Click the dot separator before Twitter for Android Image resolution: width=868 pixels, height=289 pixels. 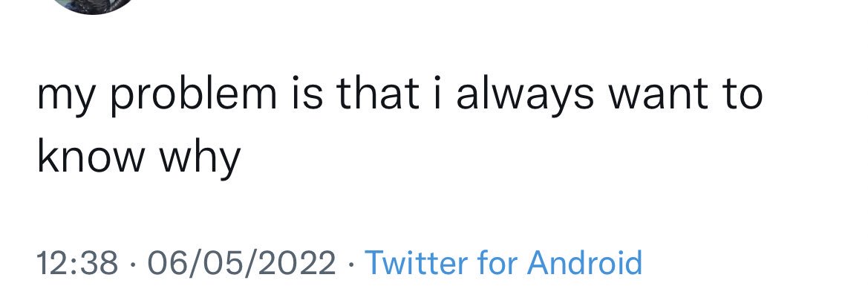pyautogui.click(x=350, y=264)
